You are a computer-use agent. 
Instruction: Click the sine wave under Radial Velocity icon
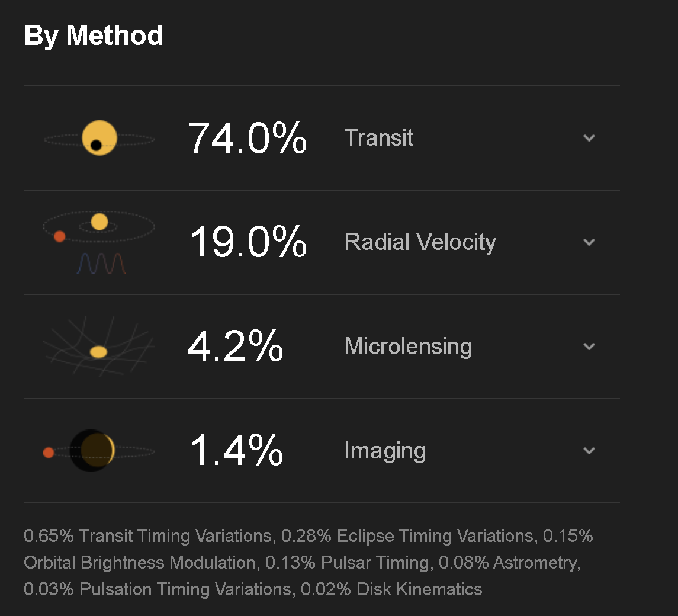(x=102, y=264)
